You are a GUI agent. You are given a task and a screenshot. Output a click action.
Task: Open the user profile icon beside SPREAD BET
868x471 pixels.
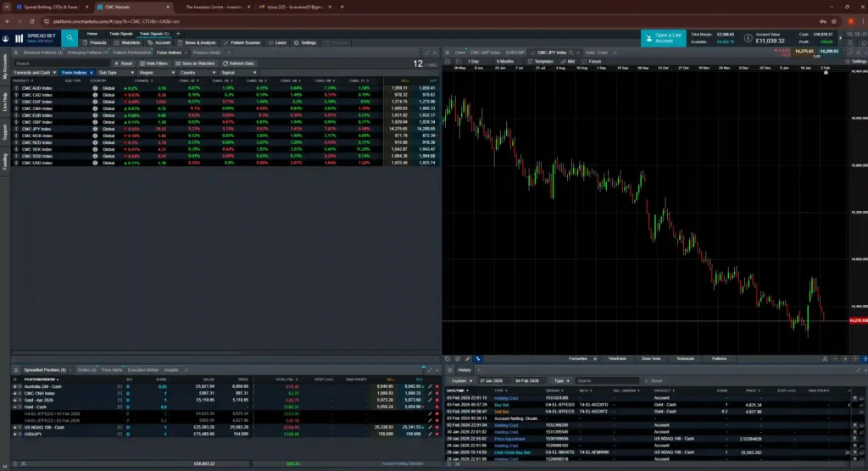[6, 38]
